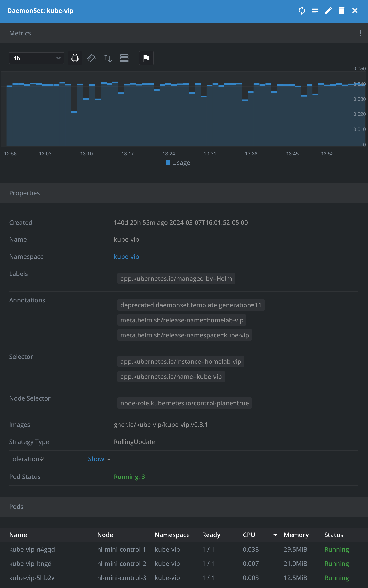Display storage metrics with the stacked disks icon

click(124, 58)
